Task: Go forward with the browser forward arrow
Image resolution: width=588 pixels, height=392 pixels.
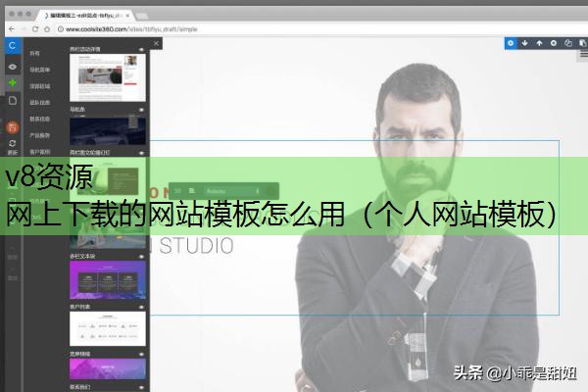Action: (x=24, y=28)
